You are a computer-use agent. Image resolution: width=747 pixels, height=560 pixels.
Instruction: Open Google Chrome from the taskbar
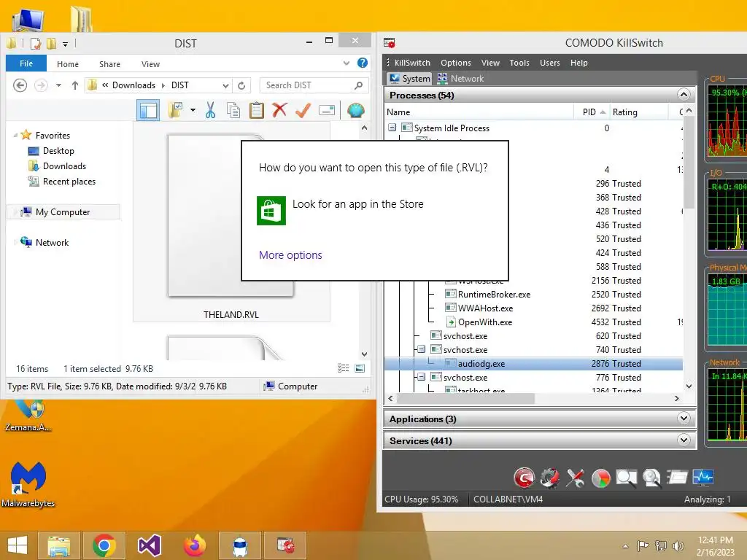104,545
